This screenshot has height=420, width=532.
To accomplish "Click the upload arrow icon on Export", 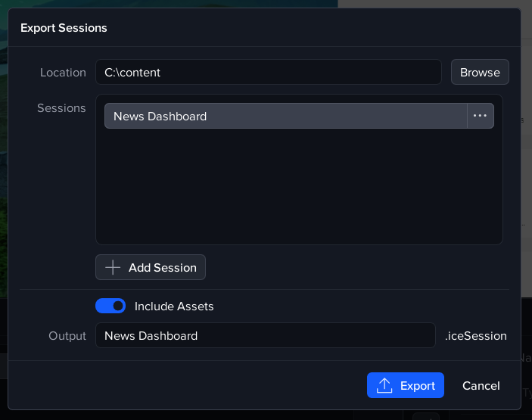I will pyautogui.click(x=384, y=385).
